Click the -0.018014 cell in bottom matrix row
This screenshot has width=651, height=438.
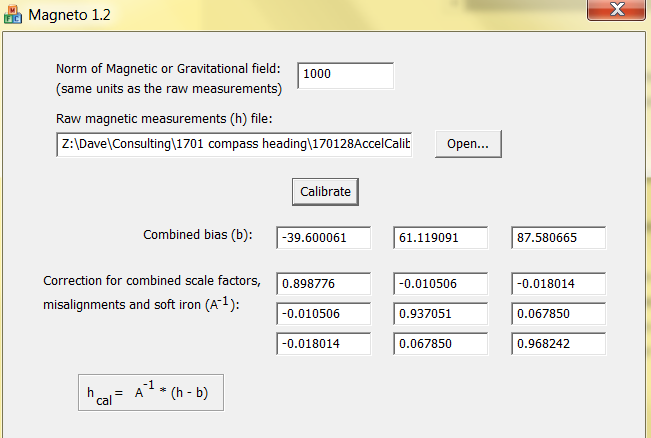coord(323,344)
